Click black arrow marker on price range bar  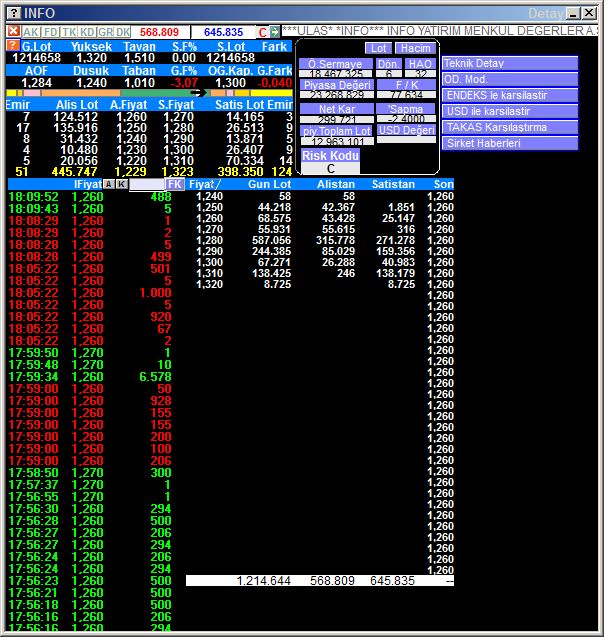[198, 93]
